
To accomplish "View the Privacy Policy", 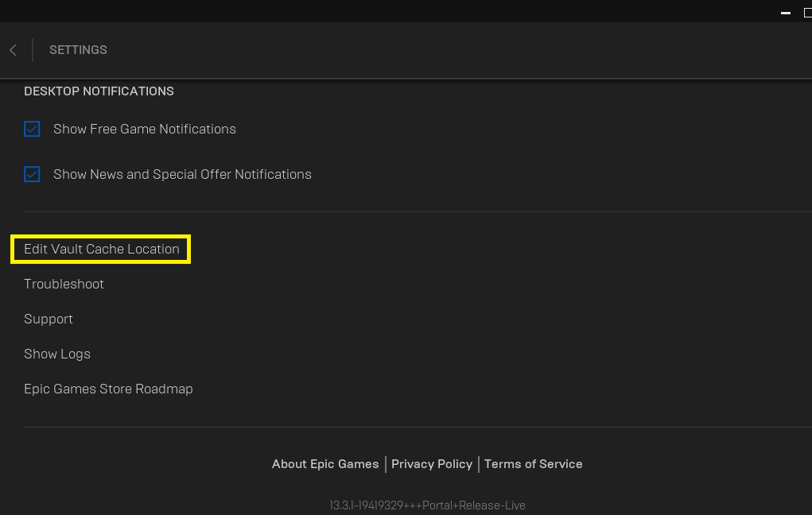I will (432, 464).
